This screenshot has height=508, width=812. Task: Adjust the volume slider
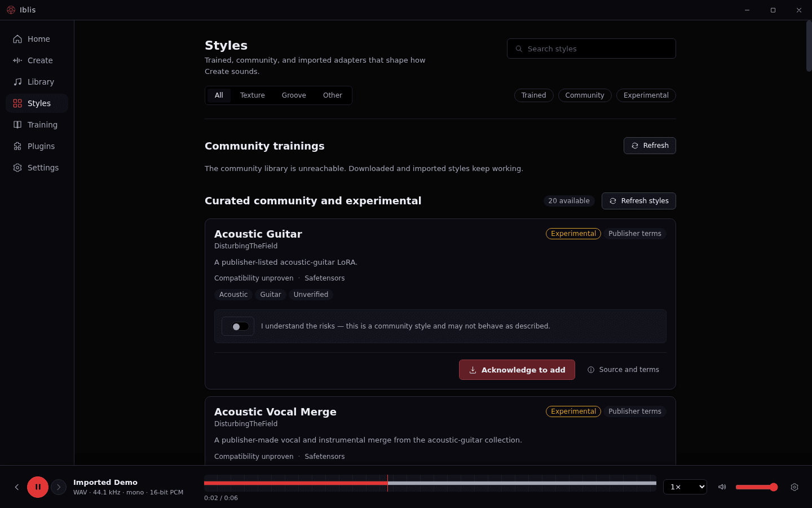pyautogui.click(x=757, y=487)
